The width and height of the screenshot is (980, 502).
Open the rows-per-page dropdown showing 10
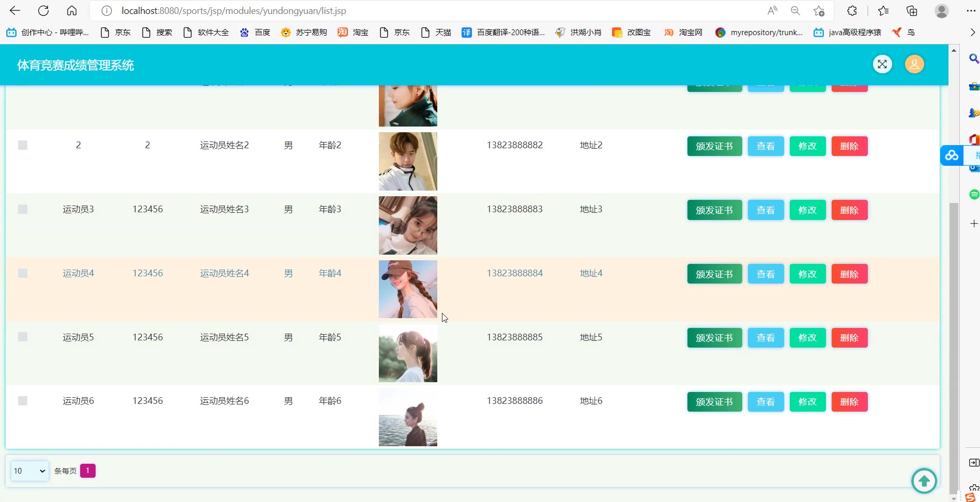[x=29, y=471]
